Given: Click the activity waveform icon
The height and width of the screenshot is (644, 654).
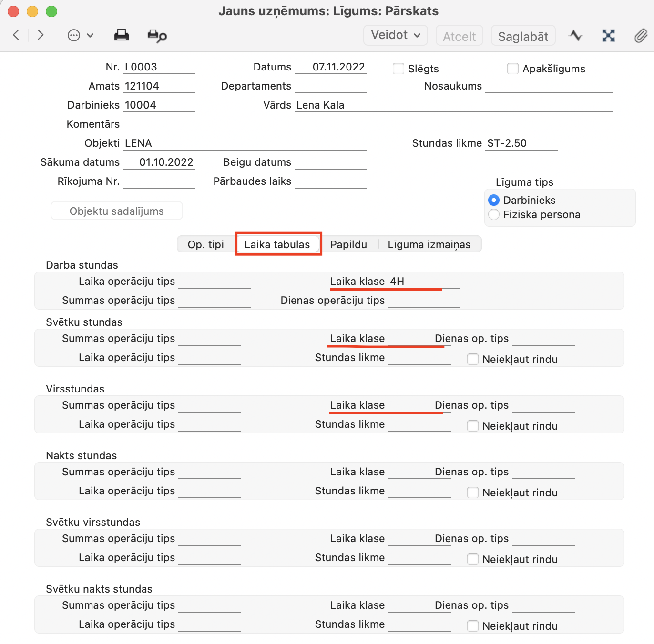Looking at the screenshot, I should coord(576,36).
